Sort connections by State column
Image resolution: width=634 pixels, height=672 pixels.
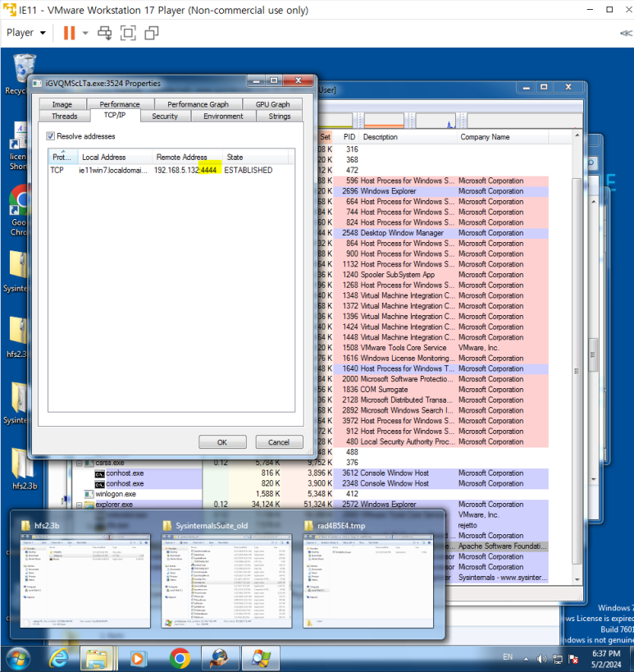tap(255, 157)
